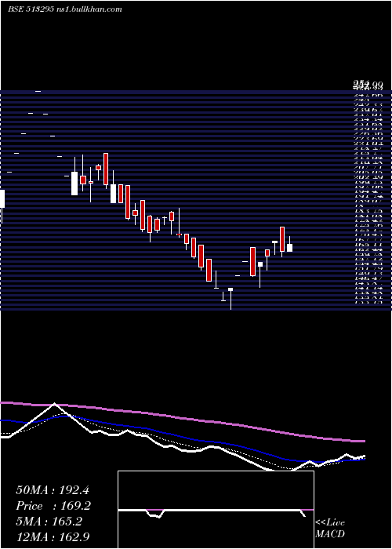Click inside the MACD indicator box
This screenshot has width=392, height=549.
216,510
